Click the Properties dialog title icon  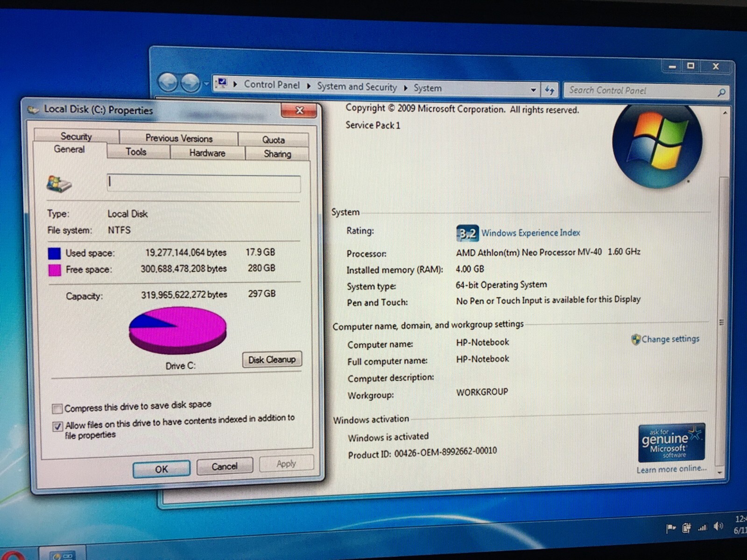(x=33, y=110)
